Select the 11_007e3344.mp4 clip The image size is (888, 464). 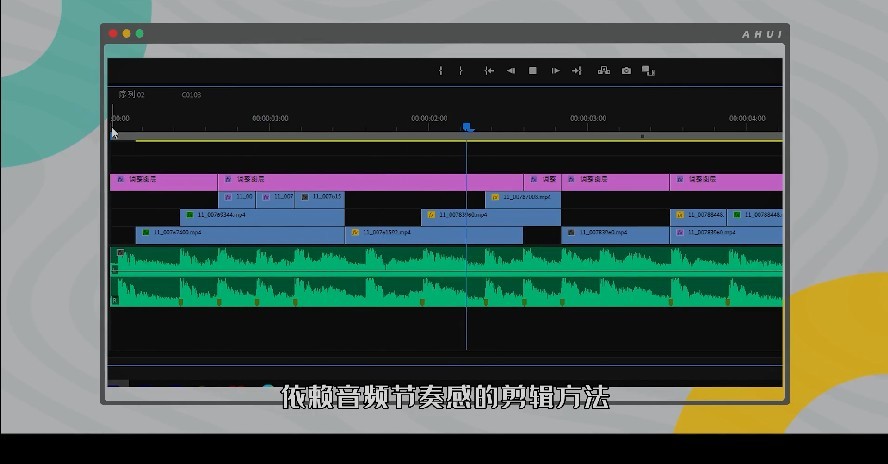click(262, 218)
